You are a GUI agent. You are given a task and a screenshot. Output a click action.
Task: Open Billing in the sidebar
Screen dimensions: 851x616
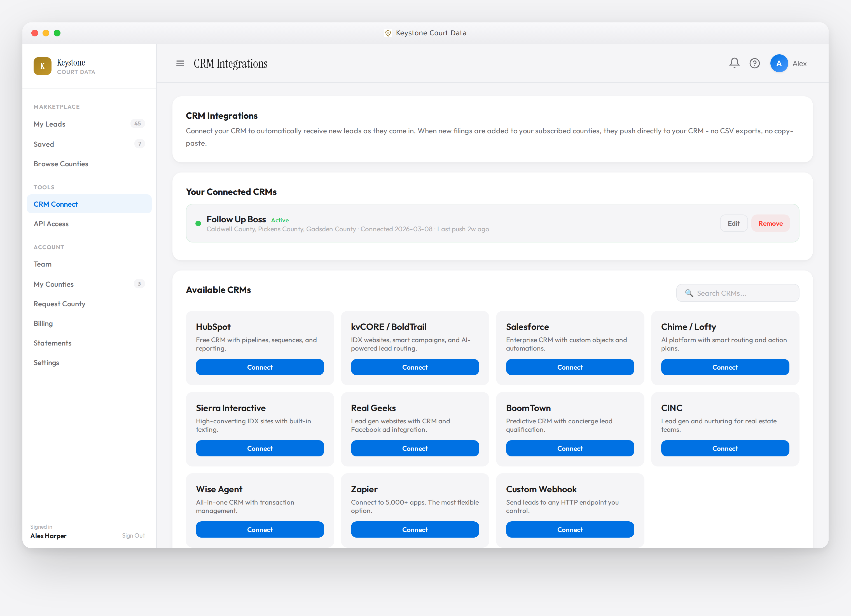(x=89, y=324)
